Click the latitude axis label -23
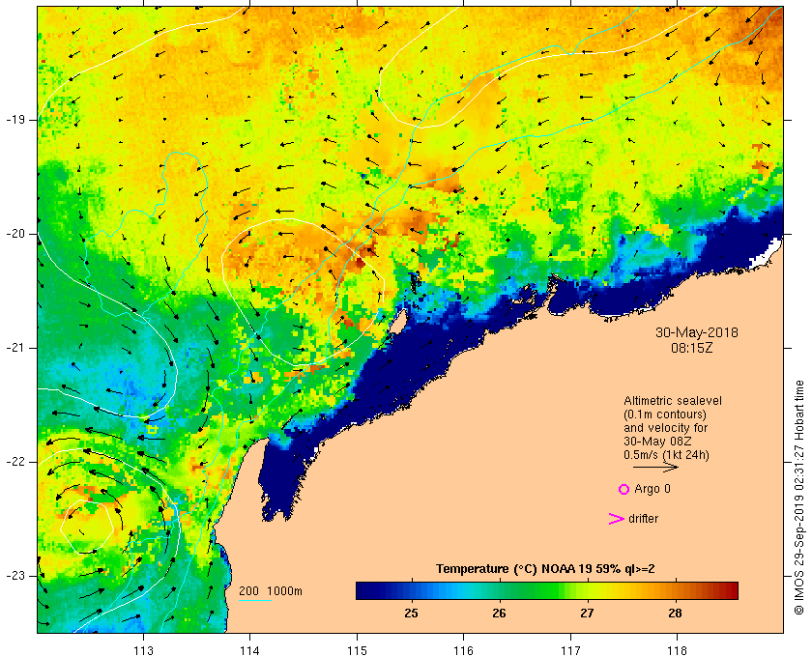The image size is (812, 657). (x=15, y=576)
